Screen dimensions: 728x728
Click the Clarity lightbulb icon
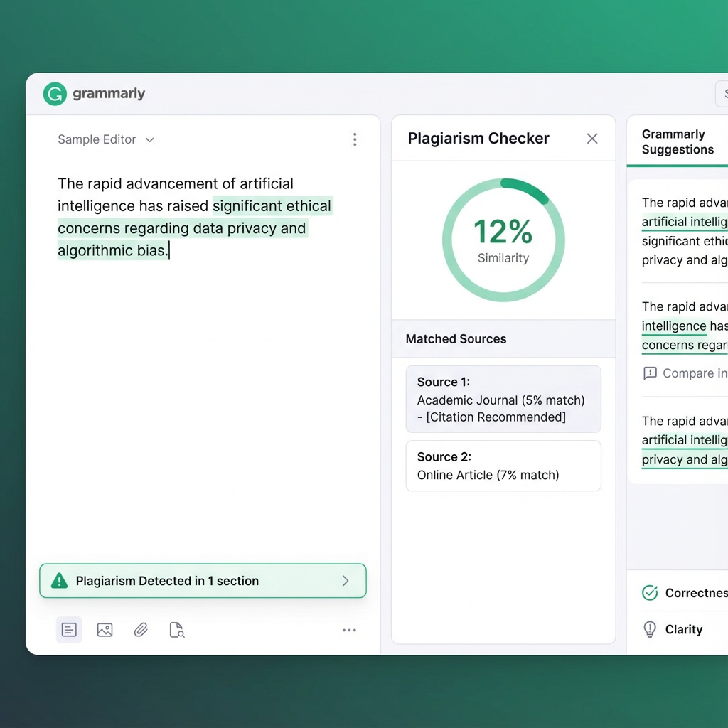(650, 629)
